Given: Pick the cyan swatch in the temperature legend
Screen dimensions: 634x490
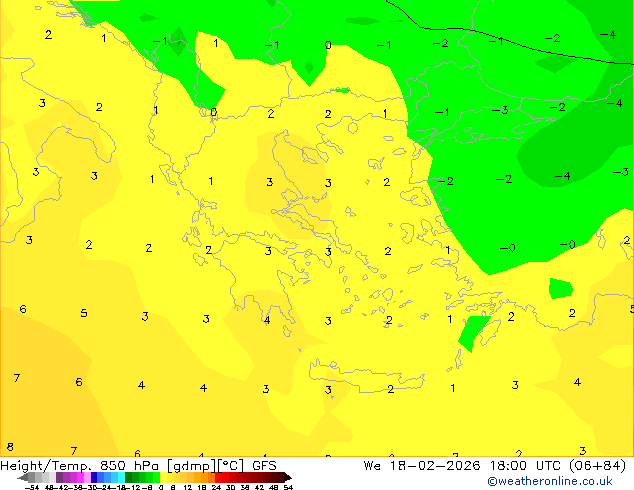Looking at the screenshot, I should (x=121, y=477).
